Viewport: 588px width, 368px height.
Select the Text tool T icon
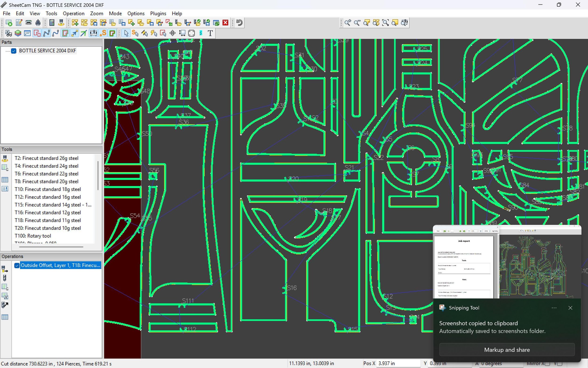click(210, 33)
